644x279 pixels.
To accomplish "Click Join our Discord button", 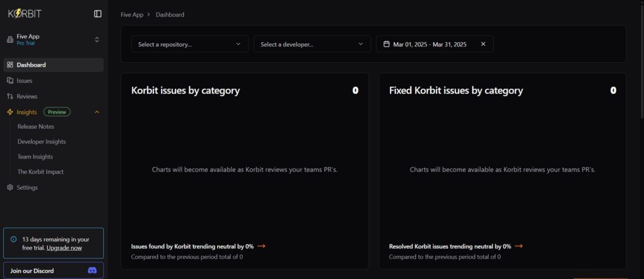I will [x=53, y=270].
